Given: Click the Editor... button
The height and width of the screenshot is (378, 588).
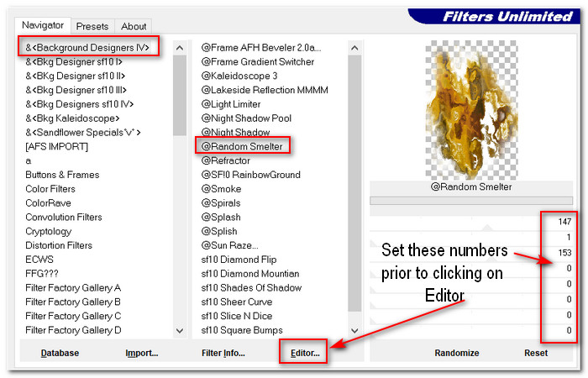Looking at the screenshot, I should pos(305,354).
